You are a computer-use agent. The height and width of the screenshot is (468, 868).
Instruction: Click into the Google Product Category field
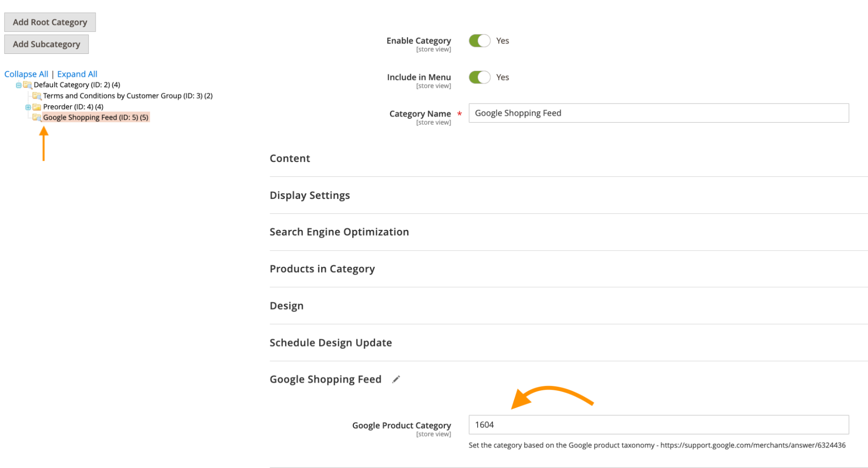click(x=658, y=425)
